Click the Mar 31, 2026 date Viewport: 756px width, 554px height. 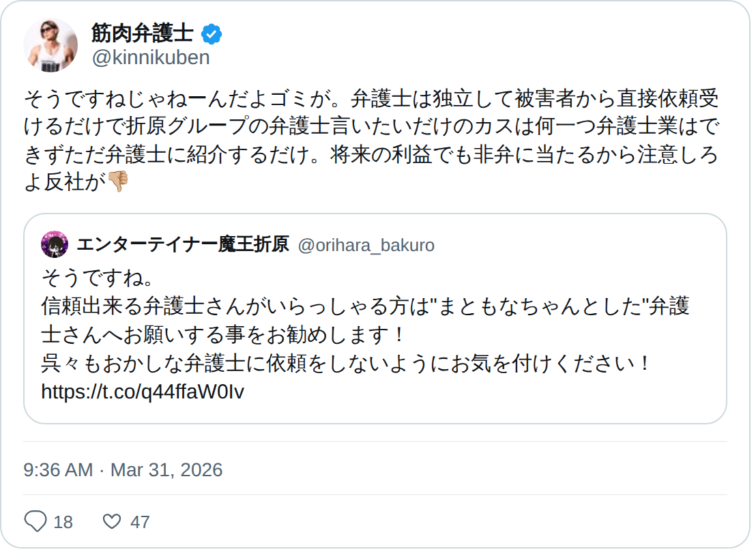[x=166, y=470]
